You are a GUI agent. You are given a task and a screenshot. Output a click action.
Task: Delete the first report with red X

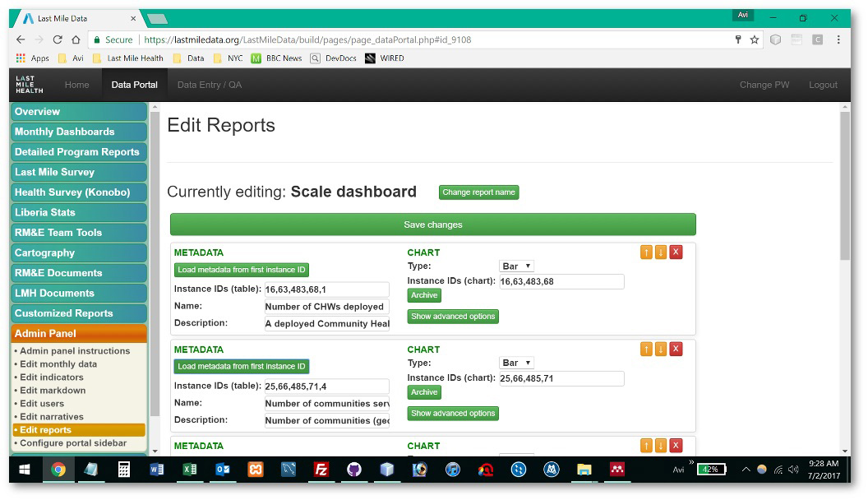pos(676,252)
